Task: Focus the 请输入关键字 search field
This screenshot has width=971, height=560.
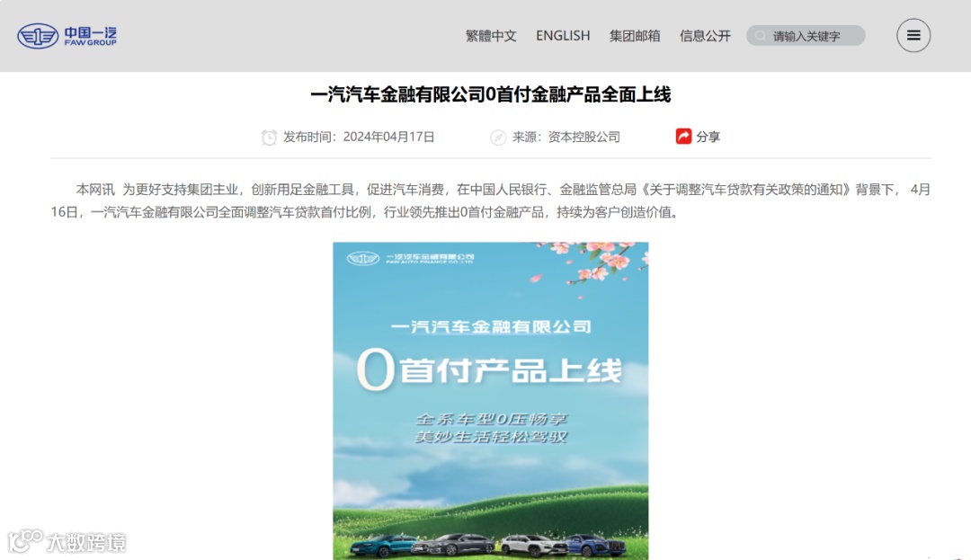Action: pos(806,35)
